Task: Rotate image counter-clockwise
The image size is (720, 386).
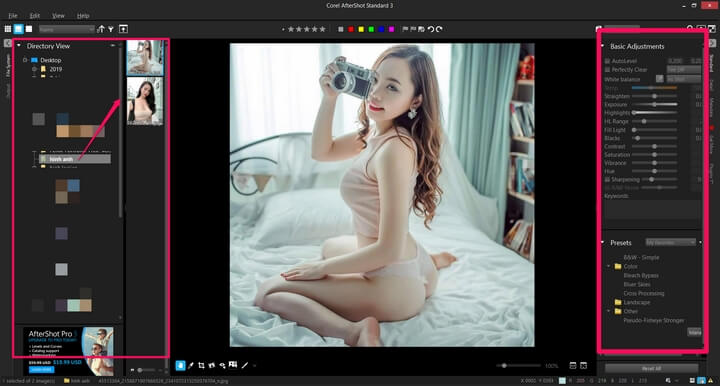Action: point(431,29)
